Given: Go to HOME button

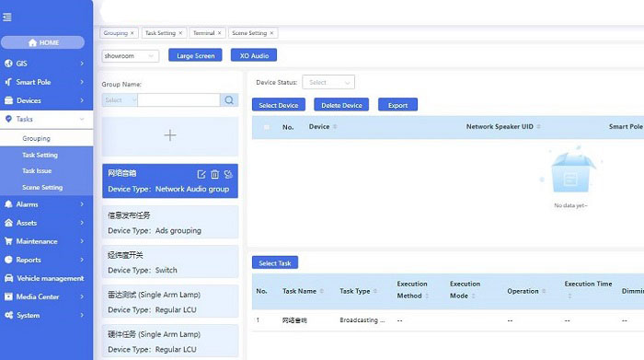Looking at the screenshot, I should (x=42, y=42).
